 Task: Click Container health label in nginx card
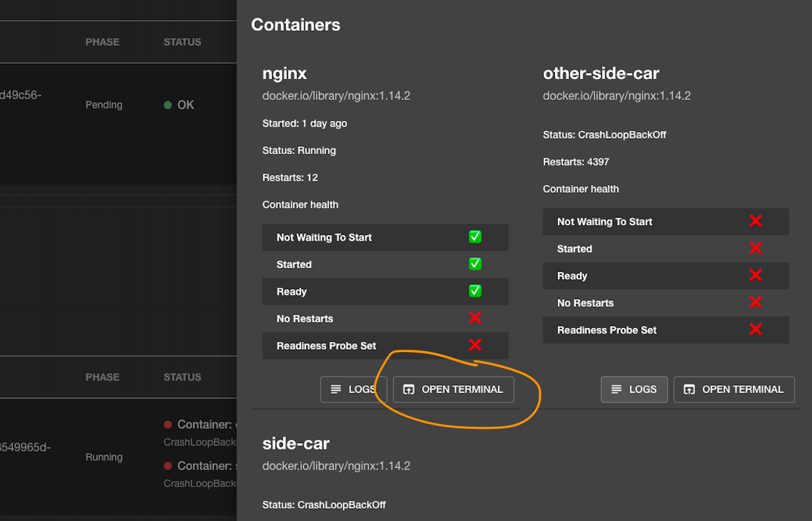click(x=301, y=205)
